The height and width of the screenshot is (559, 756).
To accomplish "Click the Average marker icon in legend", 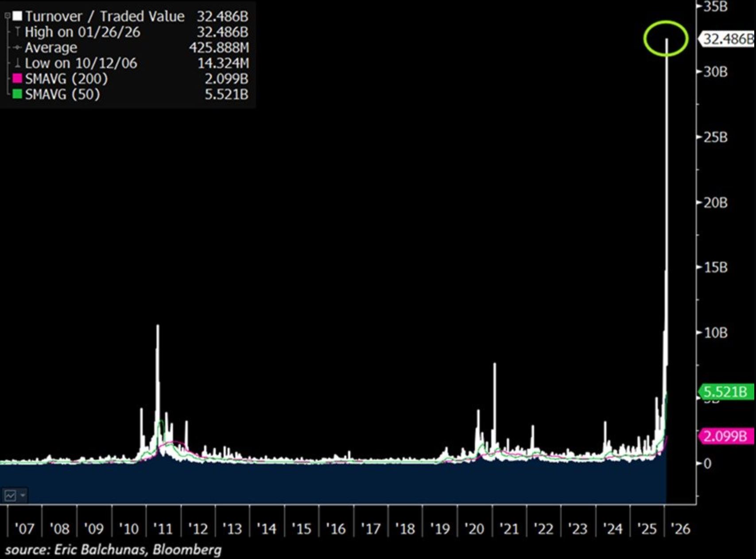I will tap(17, 48).
